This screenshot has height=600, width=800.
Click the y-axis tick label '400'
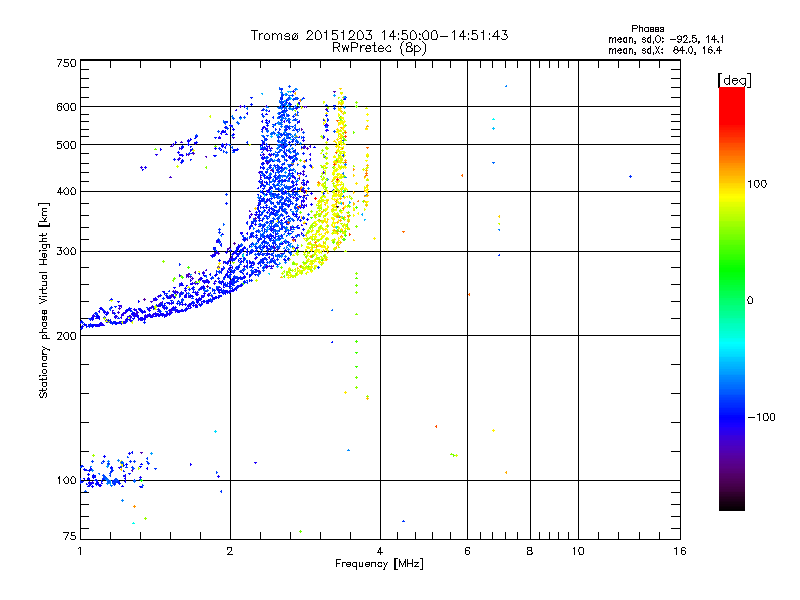click(66, 192)
